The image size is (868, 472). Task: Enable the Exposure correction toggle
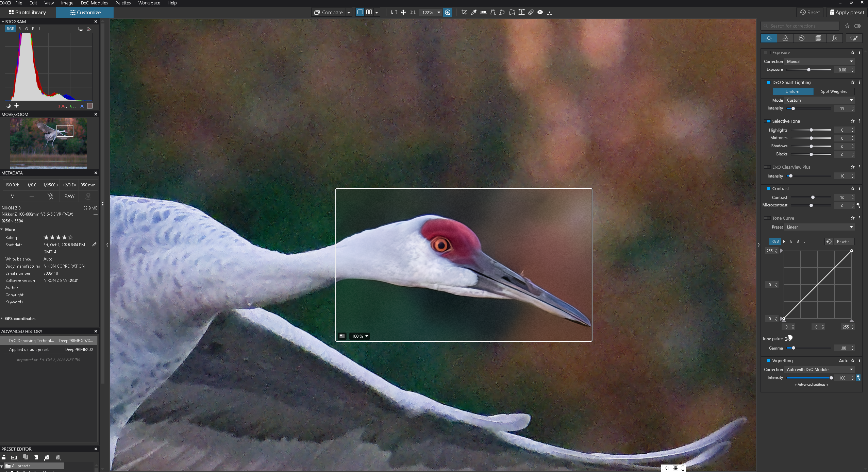pyautogui.click(x=767, y=52)
